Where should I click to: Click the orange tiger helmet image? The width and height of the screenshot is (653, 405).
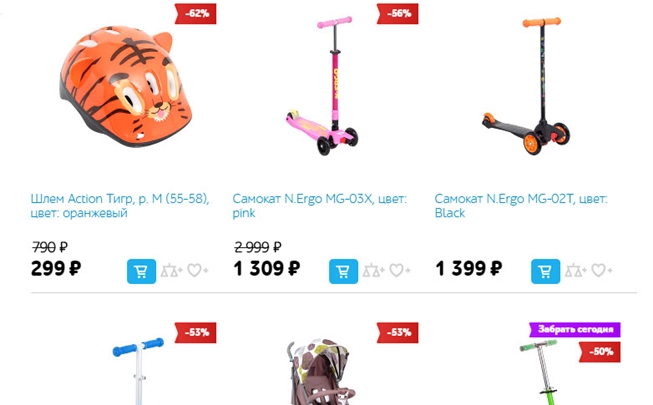pyautogui.click(x=126, y=86)
